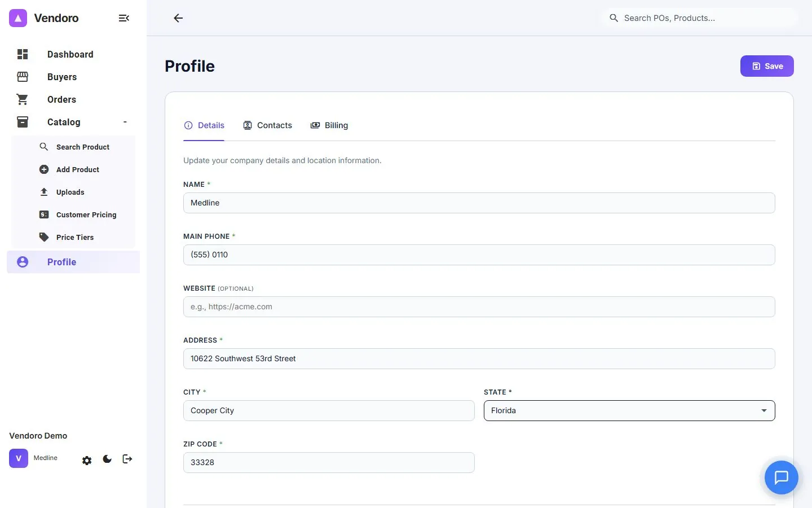Open the Add Product link
812x508 pixels.
tap(78, 169)
